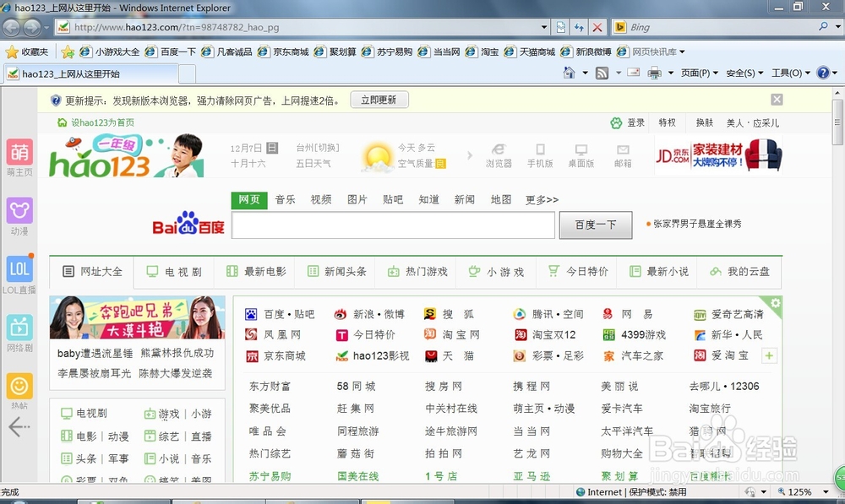Expand the Print button dropdown arrow

click(x=670, y=73)
